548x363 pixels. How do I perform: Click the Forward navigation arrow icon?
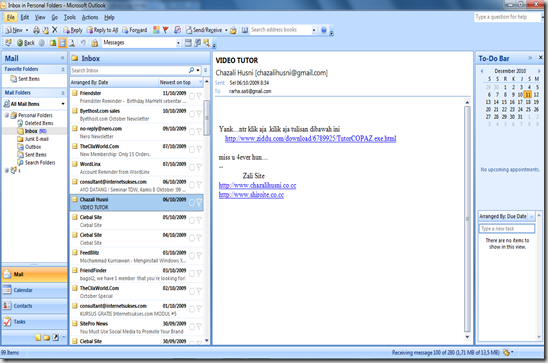point(42,43)
